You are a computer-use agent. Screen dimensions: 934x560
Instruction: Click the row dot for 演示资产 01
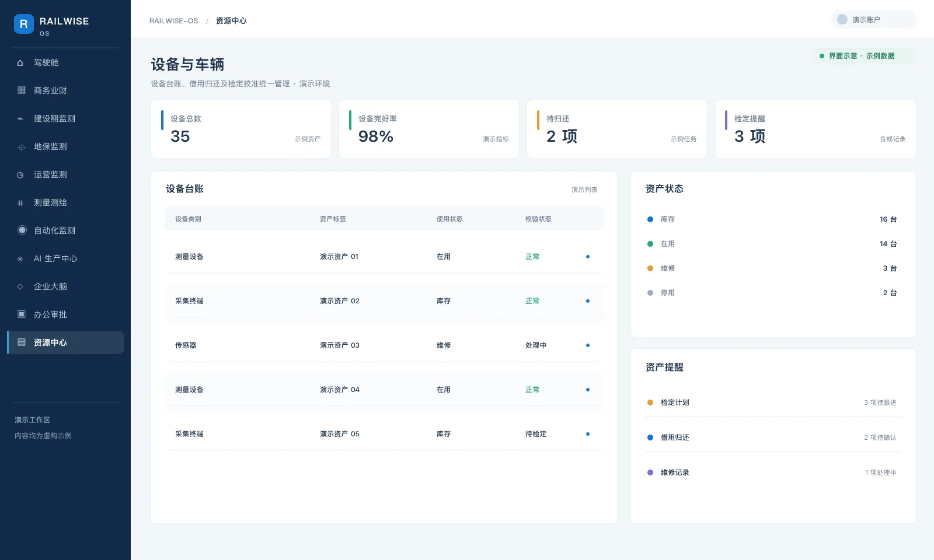point(588,257)
